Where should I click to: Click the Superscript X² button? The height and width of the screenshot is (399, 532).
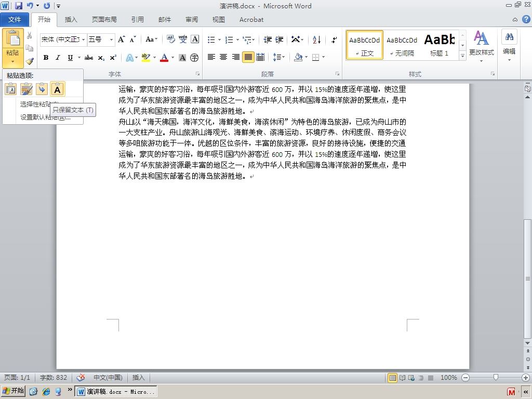coord(113,58)
